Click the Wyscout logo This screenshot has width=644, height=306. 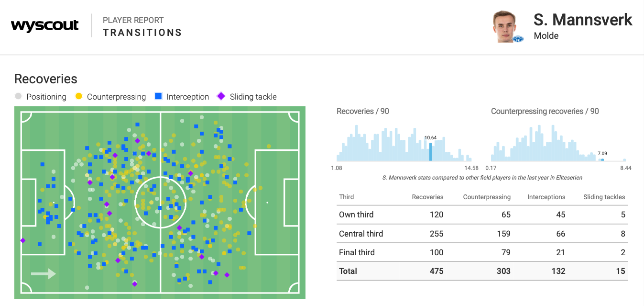tap(44, 26)
